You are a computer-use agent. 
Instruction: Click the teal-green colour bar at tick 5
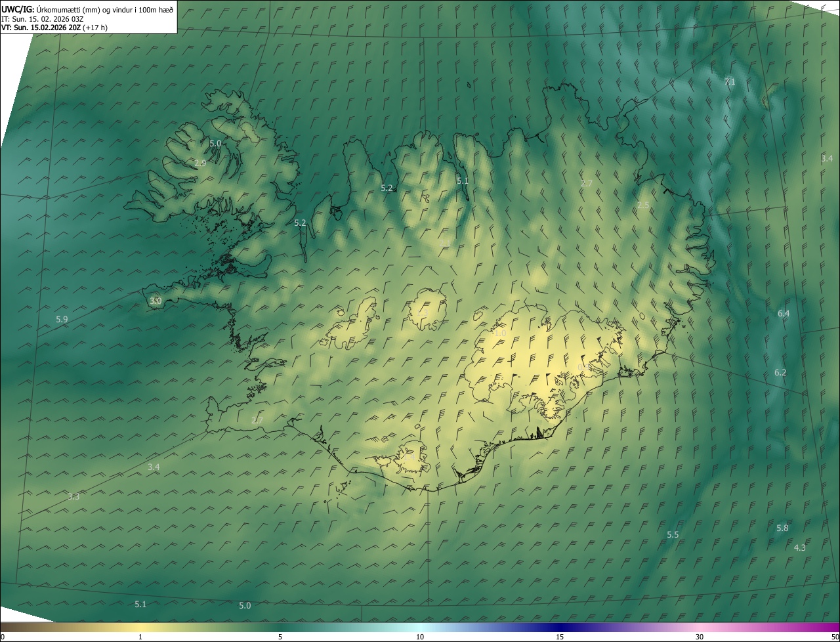[280, 628]
